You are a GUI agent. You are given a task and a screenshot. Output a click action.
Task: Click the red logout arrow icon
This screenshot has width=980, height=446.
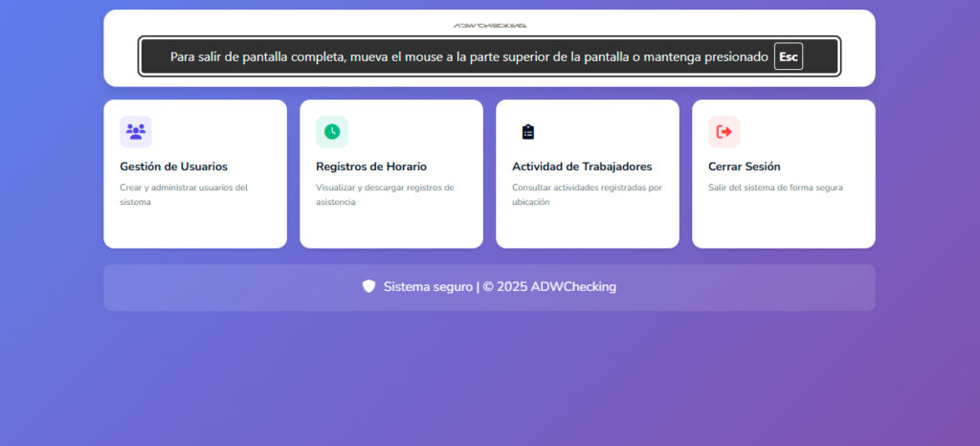click(x=724, y=131)
